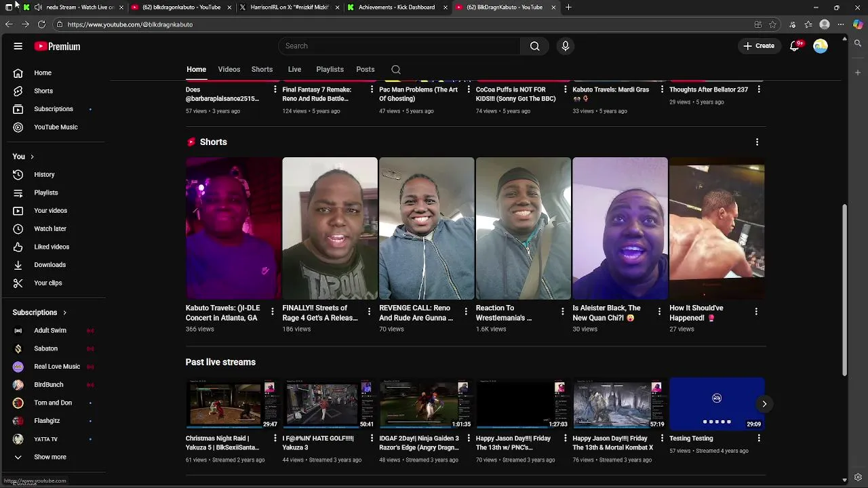
Task: Click the browser back arrow
Action: pyautogui.click(x=9, y=24)
